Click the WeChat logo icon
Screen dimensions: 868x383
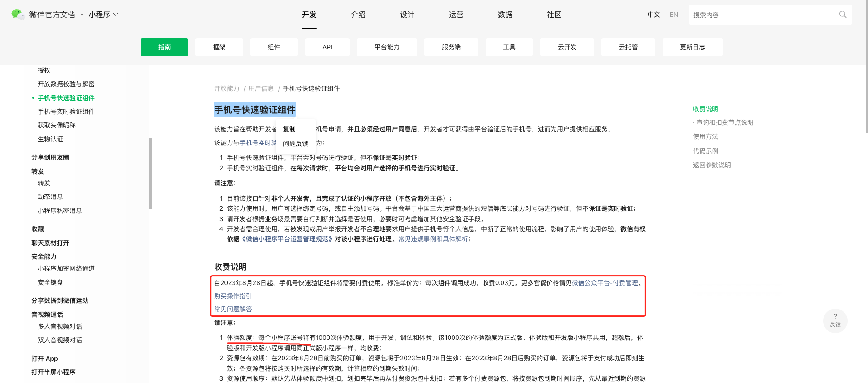point(17,15)
